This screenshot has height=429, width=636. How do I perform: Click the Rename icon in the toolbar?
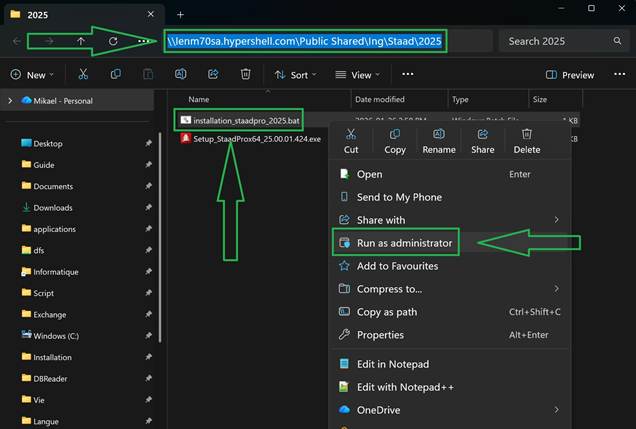click(x=180, y=74)
